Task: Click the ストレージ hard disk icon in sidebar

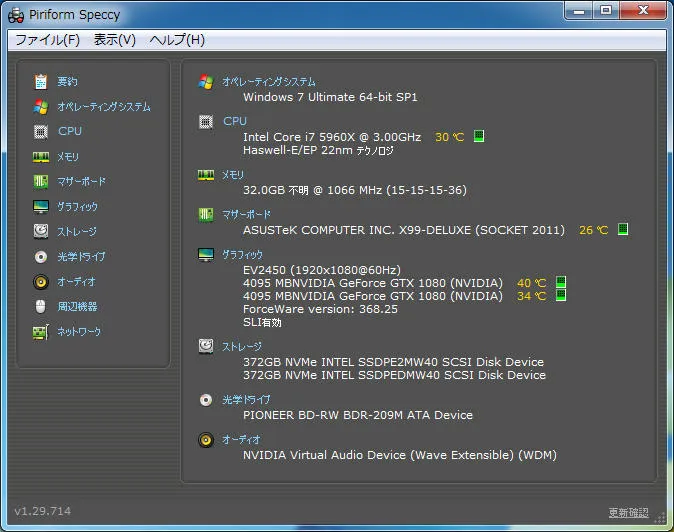Action: pos(41,231)
